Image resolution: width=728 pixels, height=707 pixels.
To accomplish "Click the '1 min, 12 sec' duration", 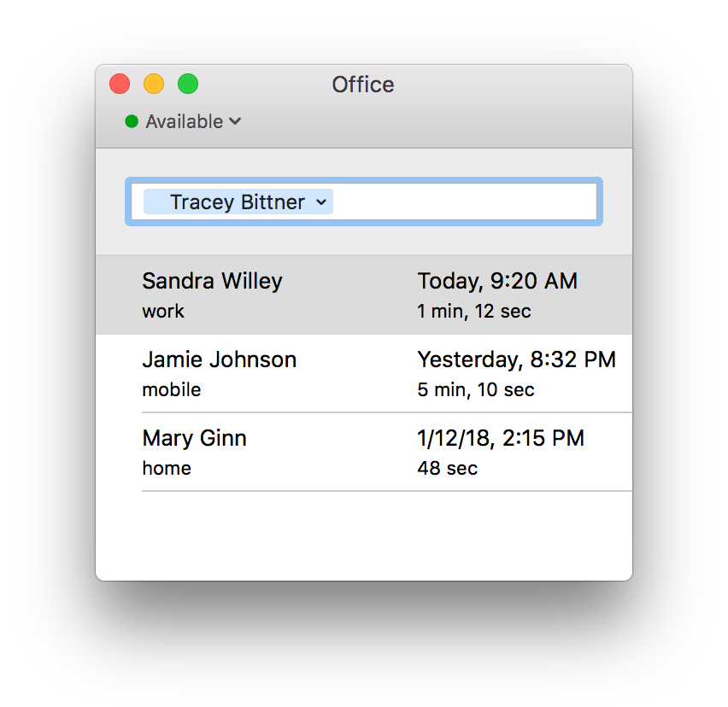I will pyautogui.click(x=474, y=312).
